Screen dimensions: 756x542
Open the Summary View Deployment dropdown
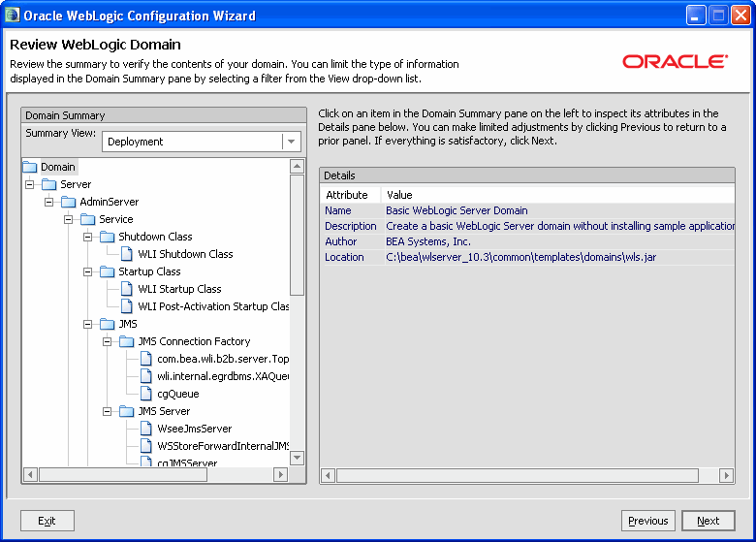click(291, 142)
